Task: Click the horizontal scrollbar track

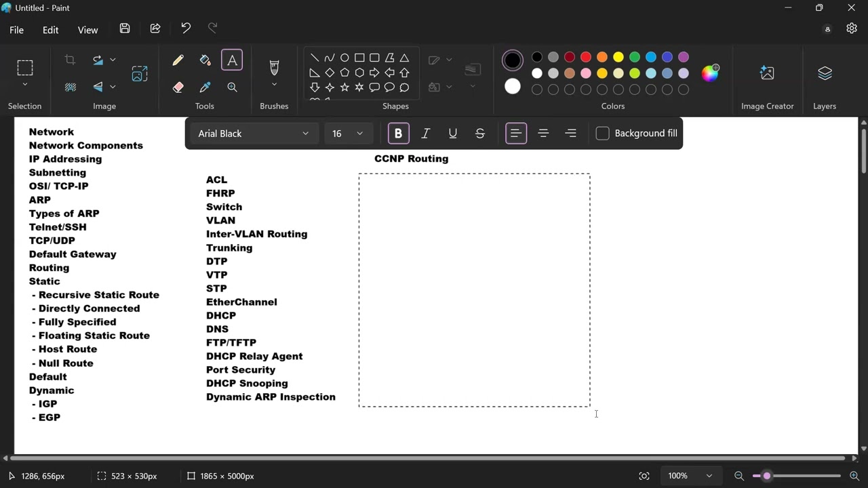Action: [429, 458]
